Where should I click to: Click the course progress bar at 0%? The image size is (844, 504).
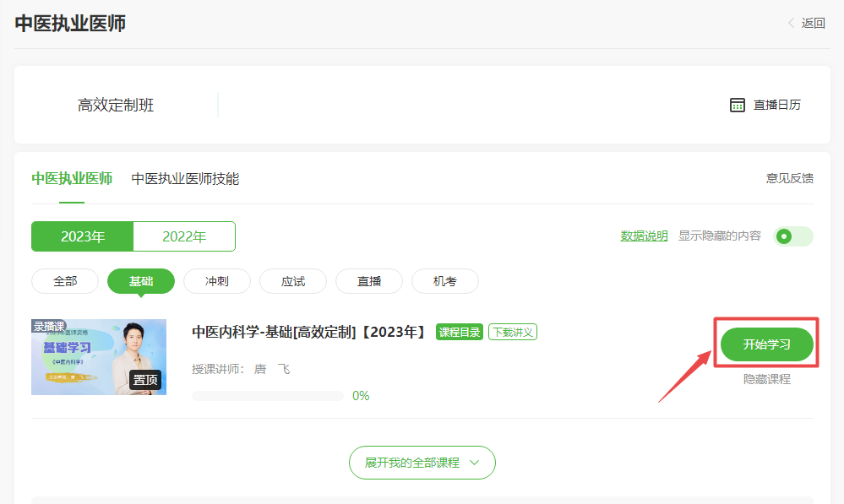[268, 396]
